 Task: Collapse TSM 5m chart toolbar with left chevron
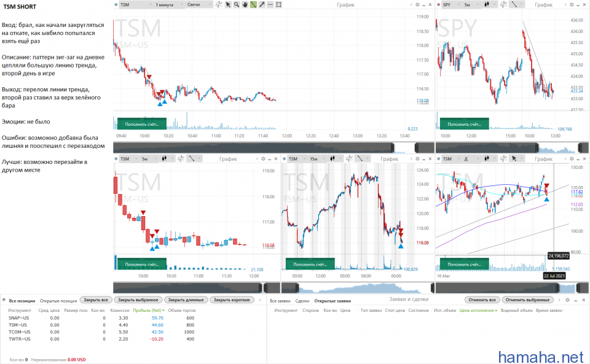tap(257, 159)
